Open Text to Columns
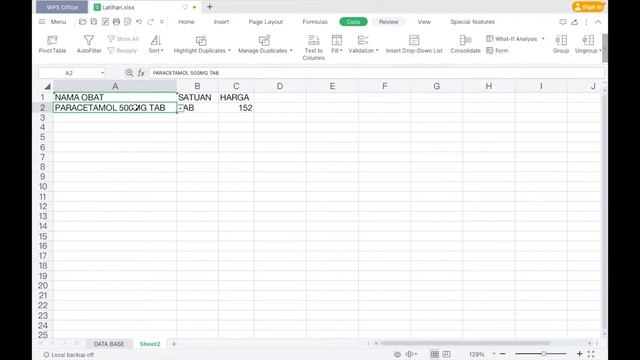The height and width of the screenshot is (360, 640). pyautogui.click(x=313, y=47)
